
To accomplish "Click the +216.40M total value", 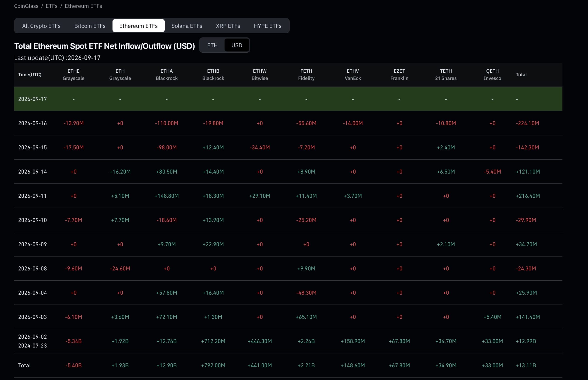I will (528, 196).
